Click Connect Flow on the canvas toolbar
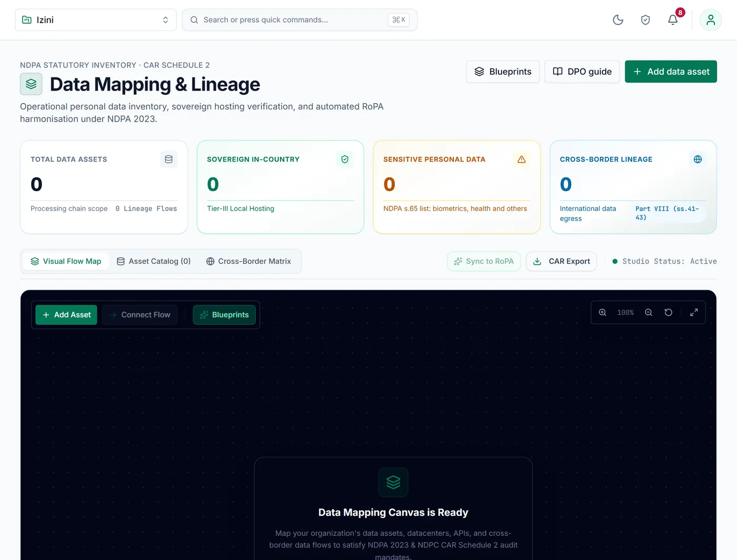The width and height of the screenshot is (737, 560). 140,315
